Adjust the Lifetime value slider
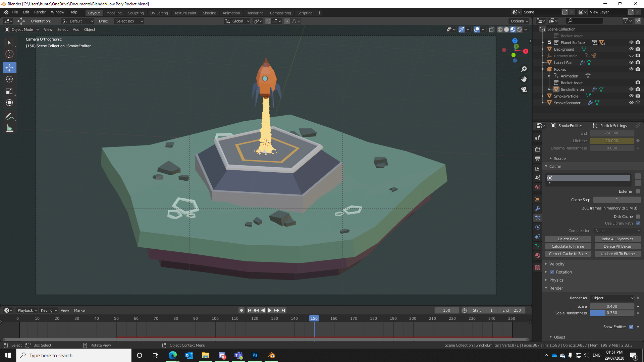Screen dimensions: 644x362 [612, 141]
